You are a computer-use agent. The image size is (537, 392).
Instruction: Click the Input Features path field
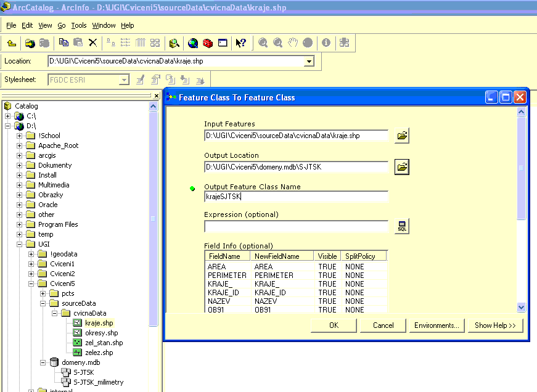tap(296, 136)
